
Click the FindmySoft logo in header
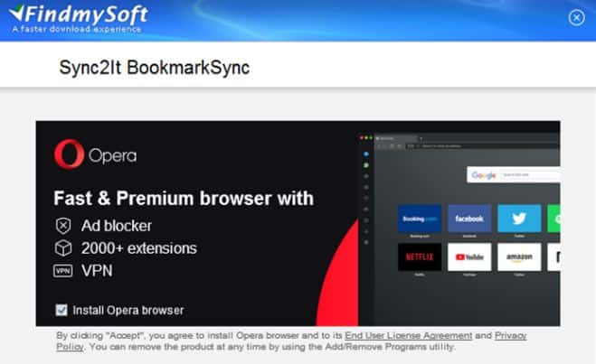tap(79, 18)
